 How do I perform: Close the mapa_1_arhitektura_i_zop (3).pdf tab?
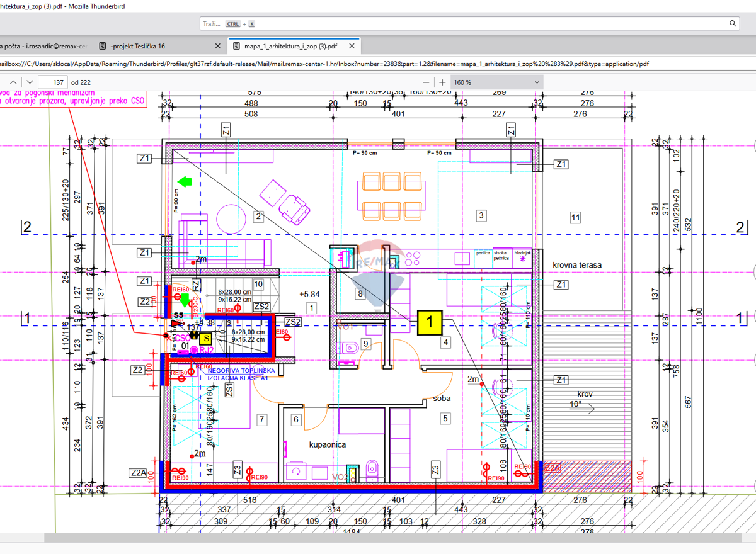coord(353,46)
